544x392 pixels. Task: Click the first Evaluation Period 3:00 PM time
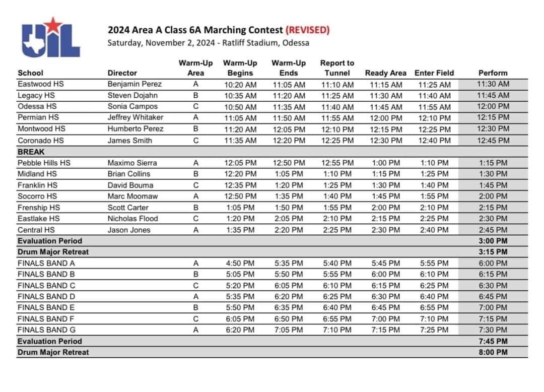click(493, 241)
